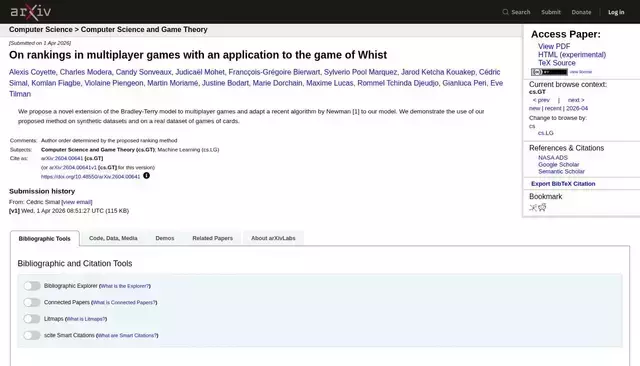
Task: Open NASA ADS references
Action: 553,157
